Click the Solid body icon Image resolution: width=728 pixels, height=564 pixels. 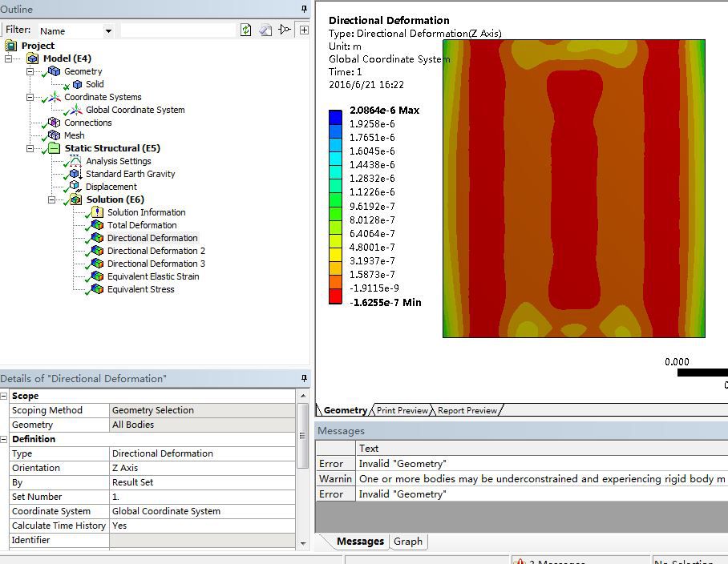click(77, 84)
